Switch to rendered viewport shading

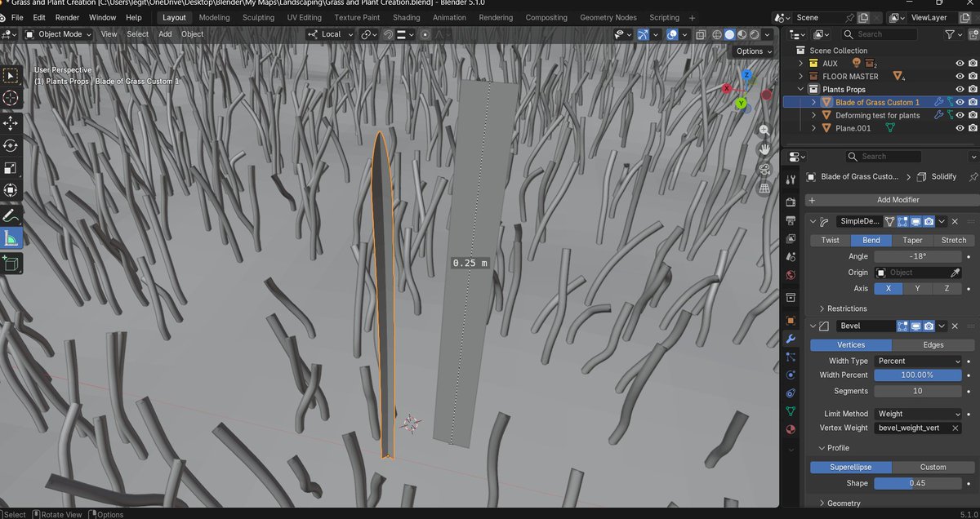point(755,34)
